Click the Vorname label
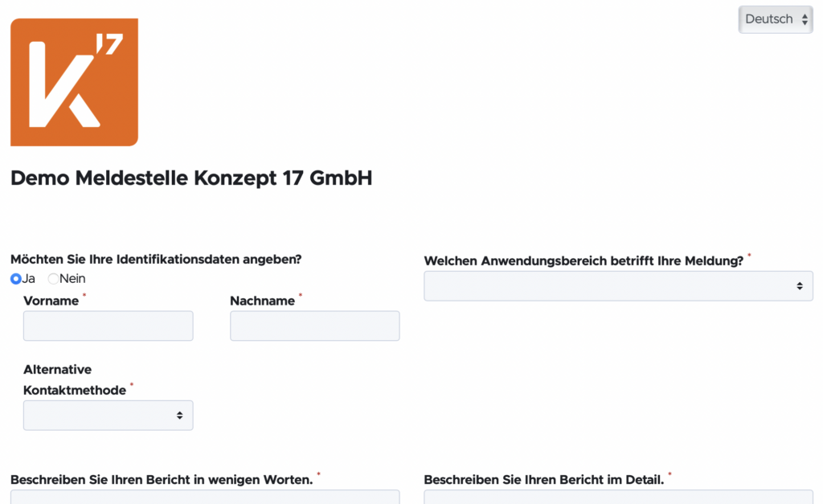Image resolution: width=823 pixels, height=504 pixels. tap(51, 301)
